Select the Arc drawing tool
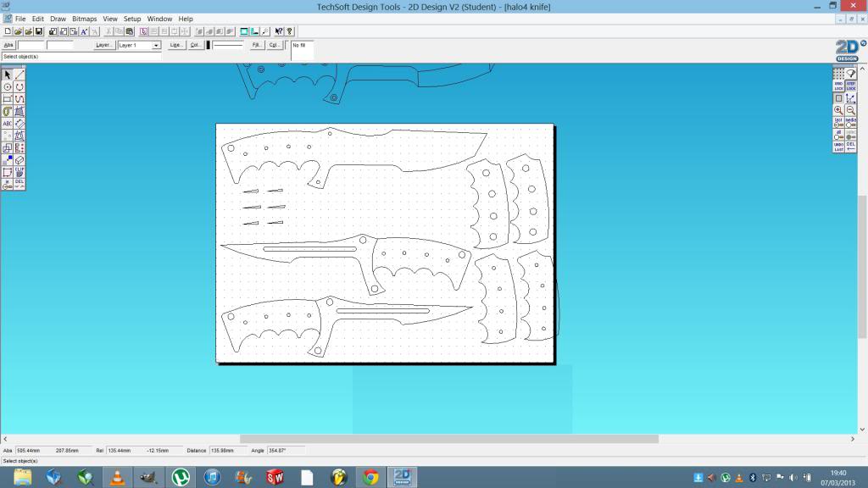The height and width of the screenshot is (488, 868). (x=19, y=87)
